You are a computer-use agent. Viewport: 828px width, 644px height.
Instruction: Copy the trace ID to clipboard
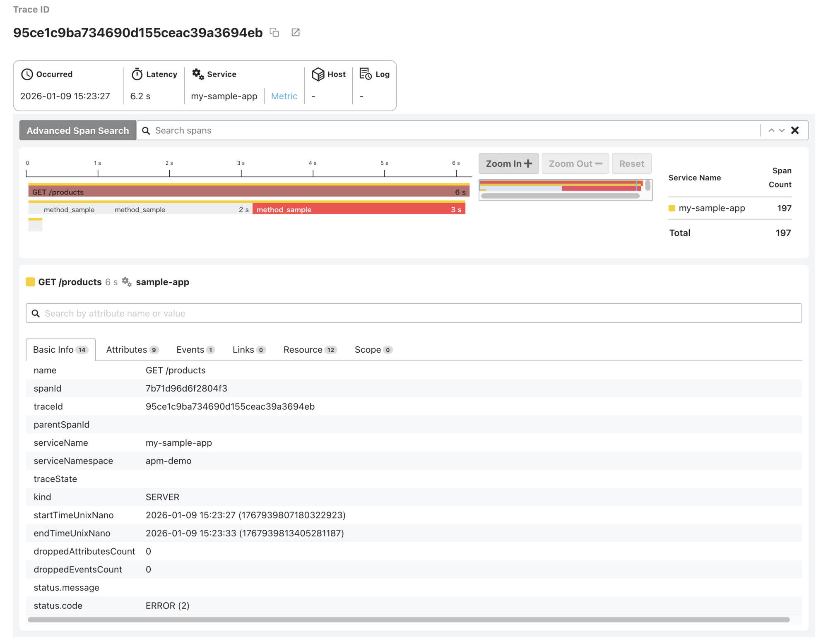click(274, 32)
